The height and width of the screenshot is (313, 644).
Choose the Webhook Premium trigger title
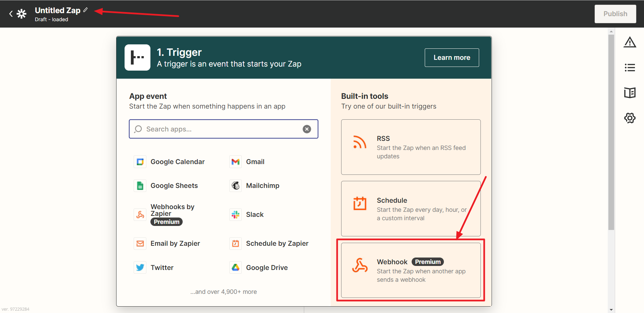pyautogui.click(x=392, y=262)
